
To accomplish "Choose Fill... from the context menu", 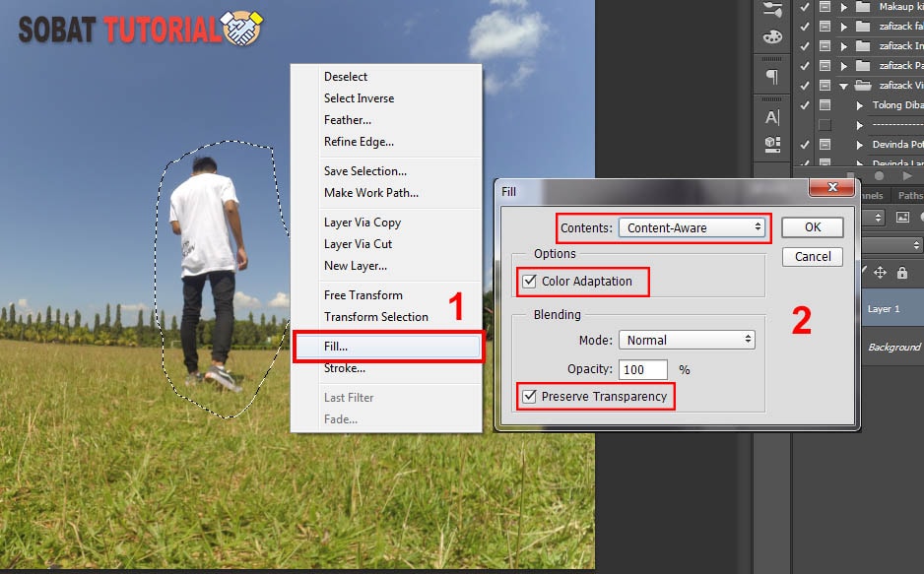I will coord(388,347).
